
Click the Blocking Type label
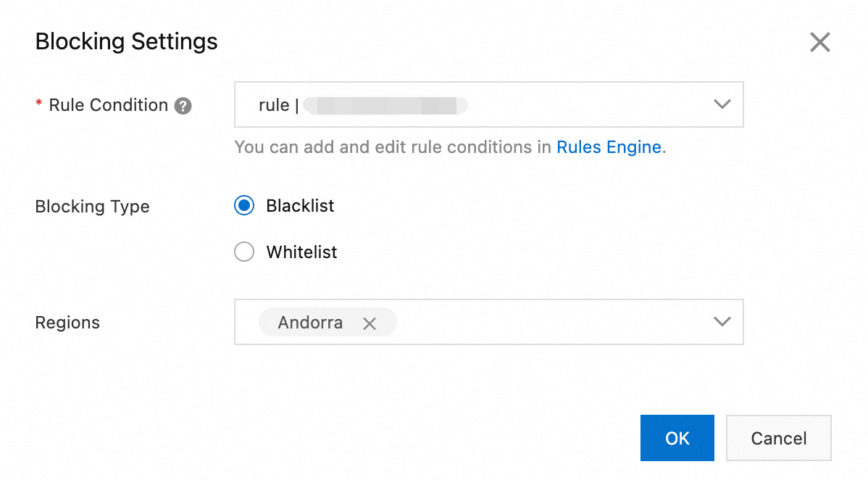click(92, 207)
